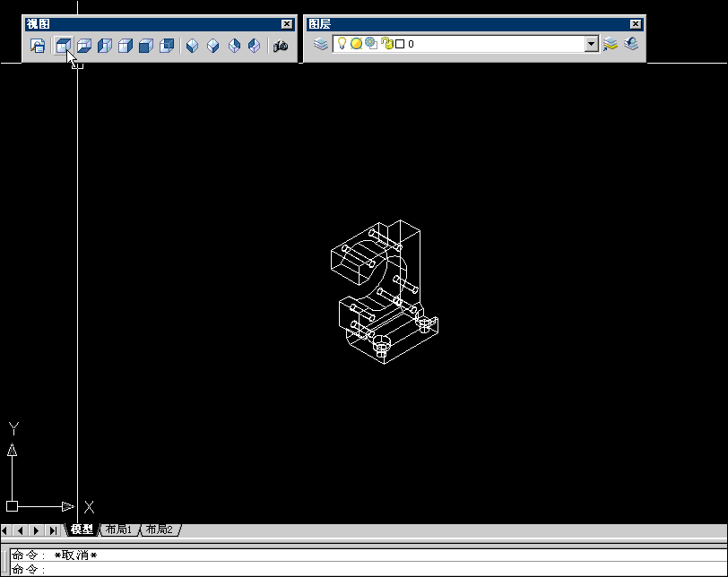This screenshot has height=577, width=728.
Task: Switch to the Front view
Action: click(146, 46)
